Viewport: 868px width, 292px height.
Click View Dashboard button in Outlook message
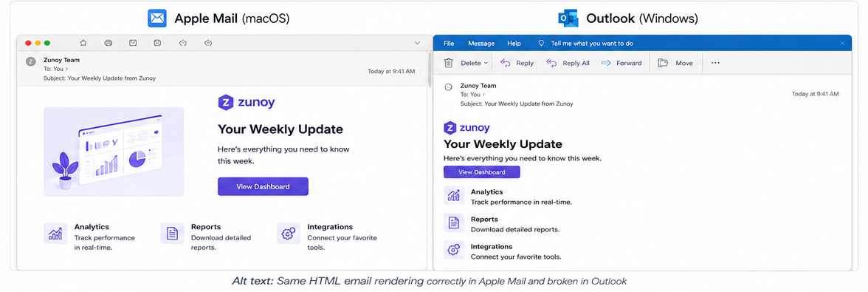click(x=481, y=172)
